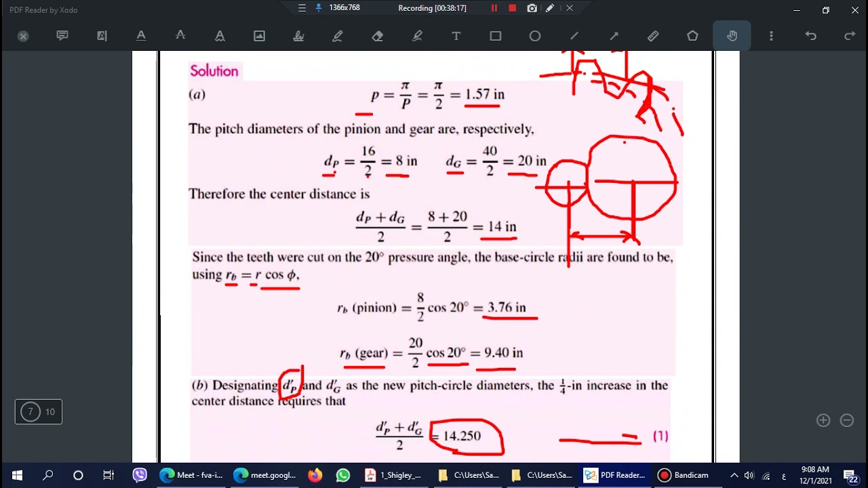
Task: Click the '9.40 in' gear base radius
Action: (x=503, y=353)
